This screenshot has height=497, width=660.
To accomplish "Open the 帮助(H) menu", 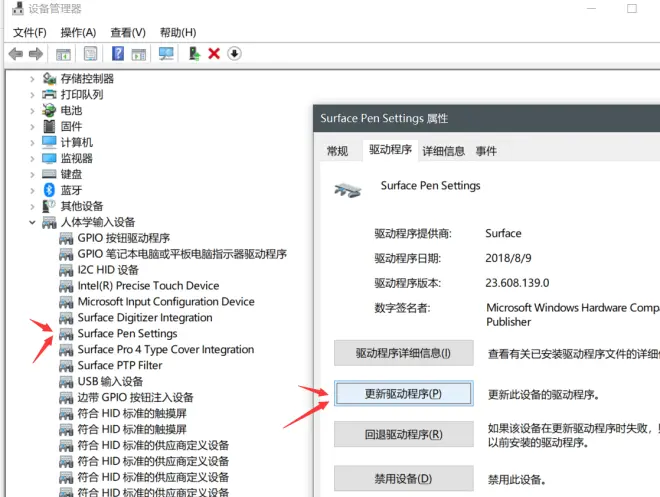I will pyautogui.click(x=178, y=32).
